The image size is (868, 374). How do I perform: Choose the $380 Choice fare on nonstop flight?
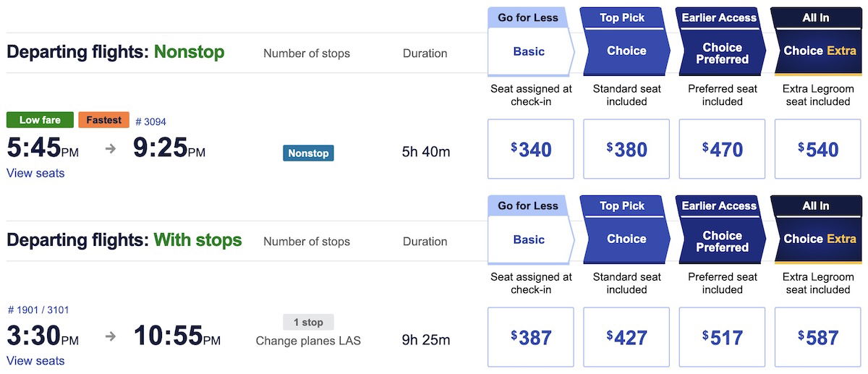[x=626, y=149]
